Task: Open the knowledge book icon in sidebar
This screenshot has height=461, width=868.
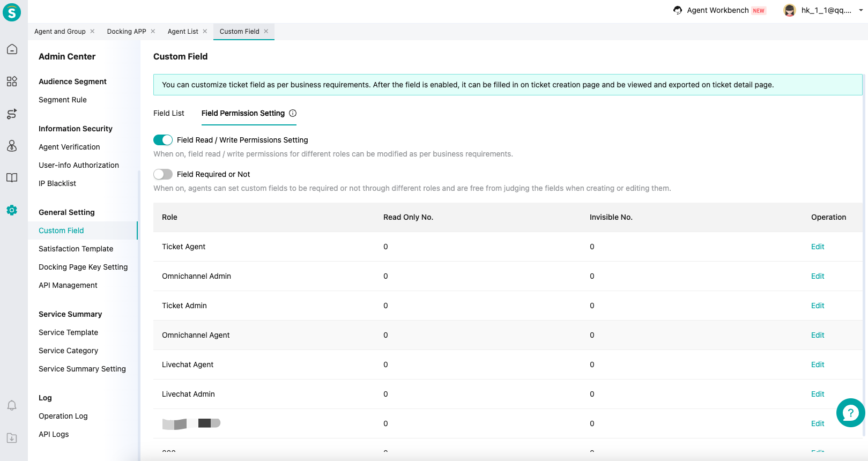Action: tap(12, 178)
